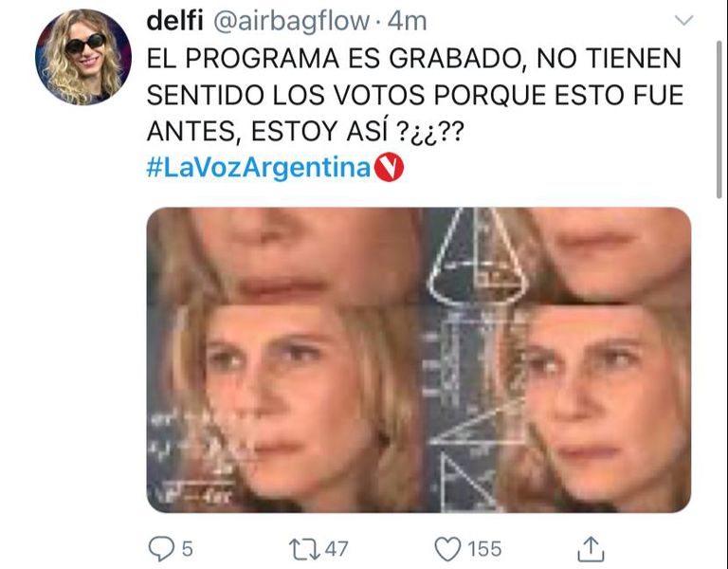Open the tweet's 4m timestamp

(x=408, y=22)
